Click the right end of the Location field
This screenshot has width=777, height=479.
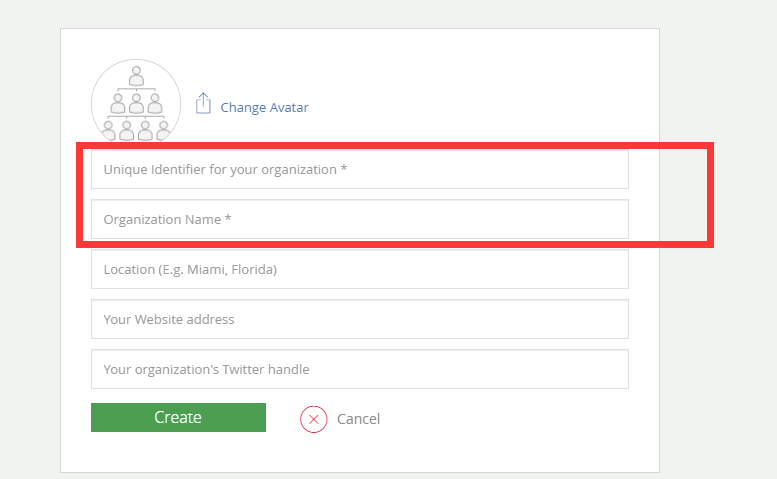[600, 269]
